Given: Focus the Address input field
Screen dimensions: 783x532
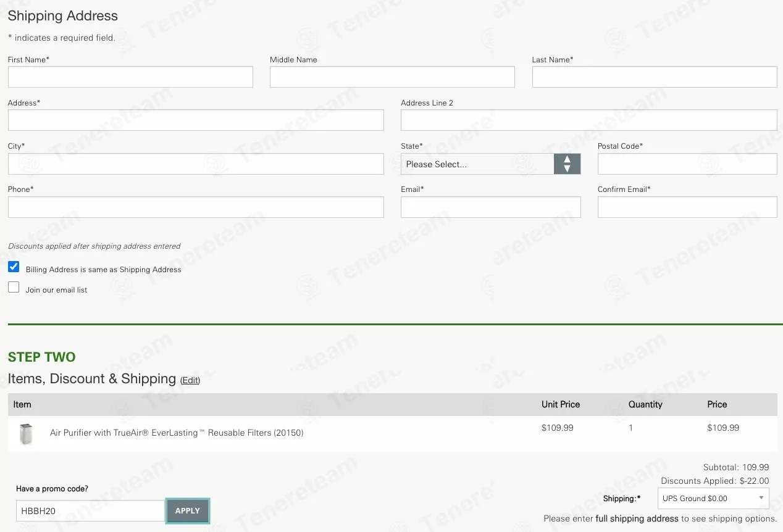Looking at the screenshot, I should pos(196,120).
